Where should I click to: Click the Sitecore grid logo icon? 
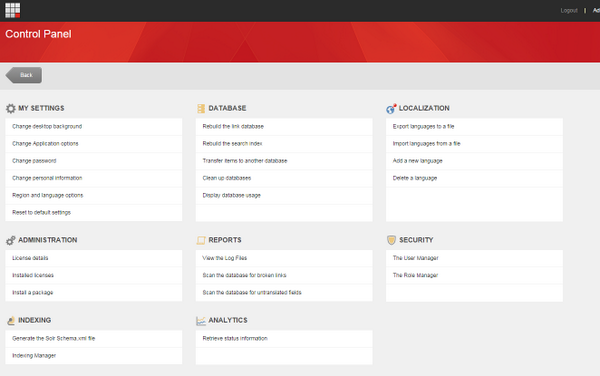(x=13, y=10)
